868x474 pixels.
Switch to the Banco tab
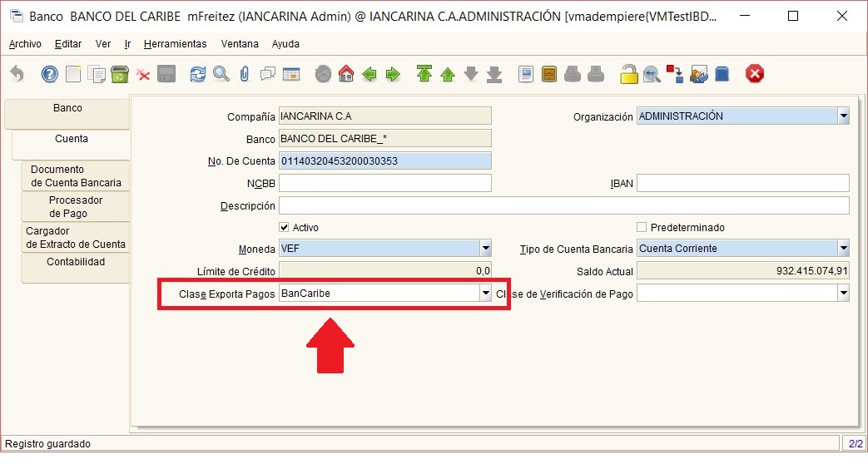pos(67,113)
